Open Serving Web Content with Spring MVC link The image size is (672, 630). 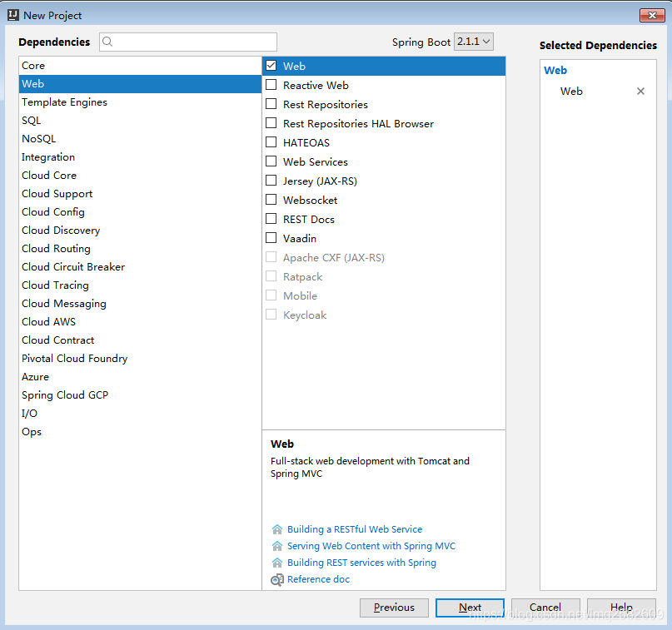(371, 546)
